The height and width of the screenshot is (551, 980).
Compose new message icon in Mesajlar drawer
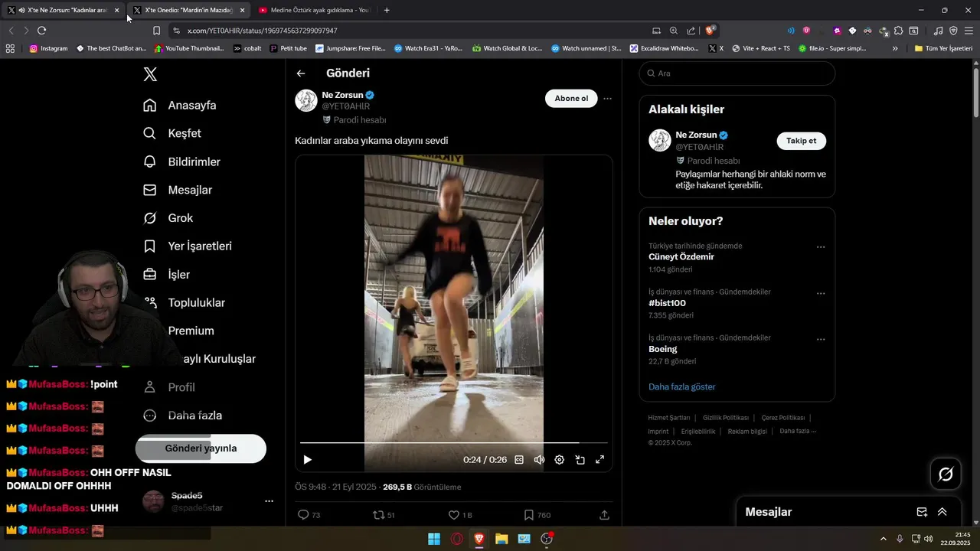(922, 512)
